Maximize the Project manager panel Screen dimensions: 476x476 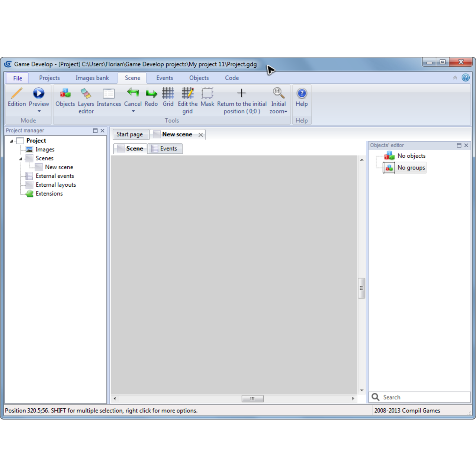(x=95, y=131)
